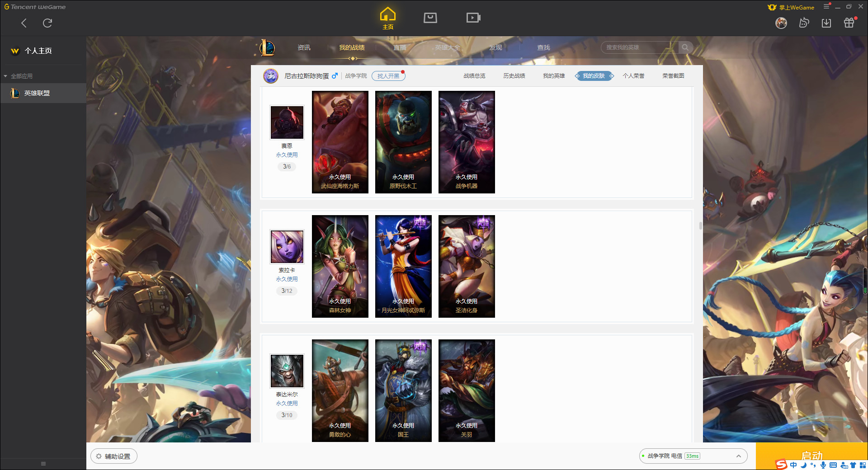Open the 圣洁化身 skin card
Screen dimensions: 868x470
click(x=467, y=266)
